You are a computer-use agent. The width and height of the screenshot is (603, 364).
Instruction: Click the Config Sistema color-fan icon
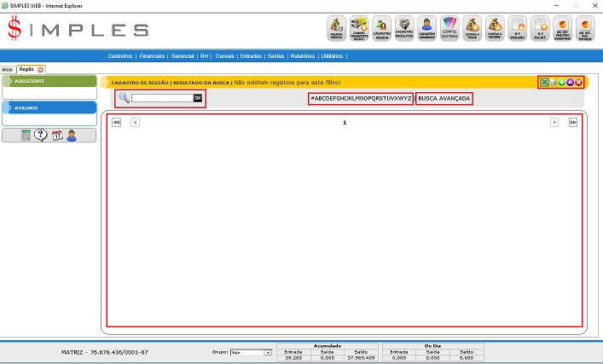(450, 28)
